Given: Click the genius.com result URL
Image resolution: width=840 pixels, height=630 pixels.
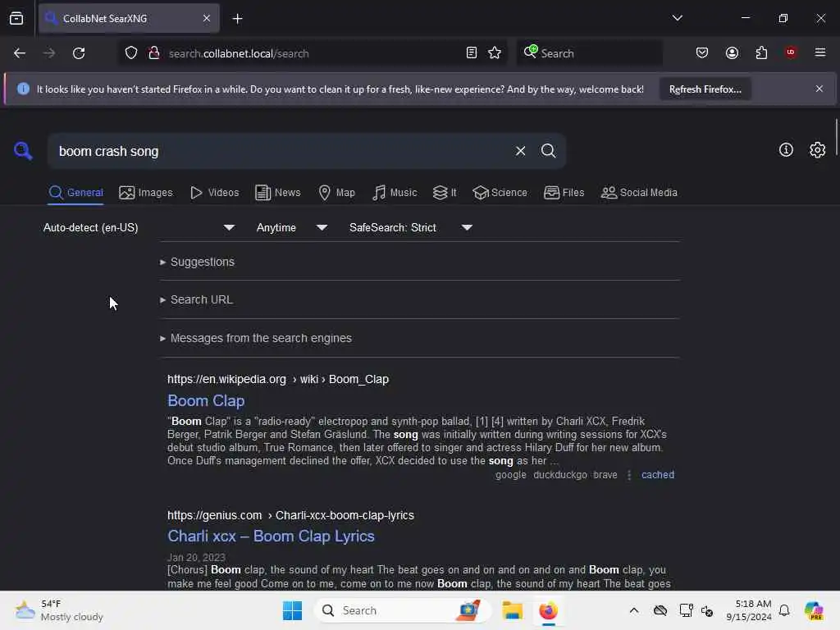Looking at the screenshot, I should [290, 515].
